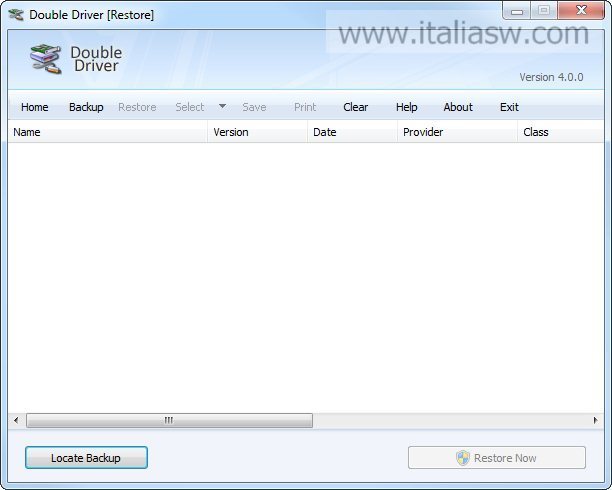Click the Locate Backup button
Screen dimensions: 612x490
point(86,458)
